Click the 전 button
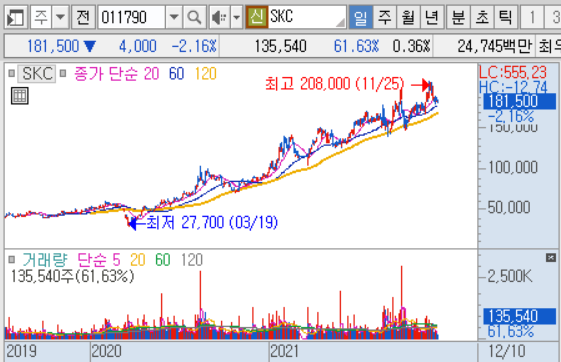Screen dimensions: 561x362 point(83,17)
